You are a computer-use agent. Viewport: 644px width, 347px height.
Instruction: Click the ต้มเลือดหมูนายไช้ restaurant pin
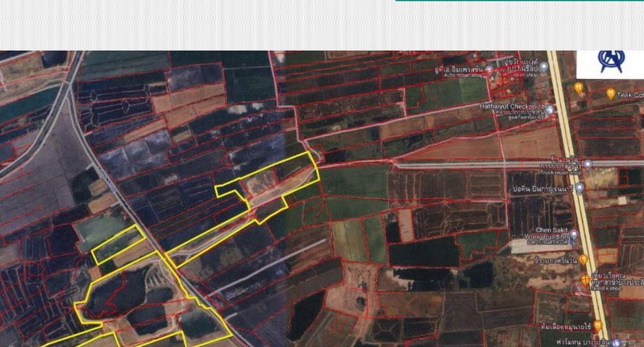point(598,326)
